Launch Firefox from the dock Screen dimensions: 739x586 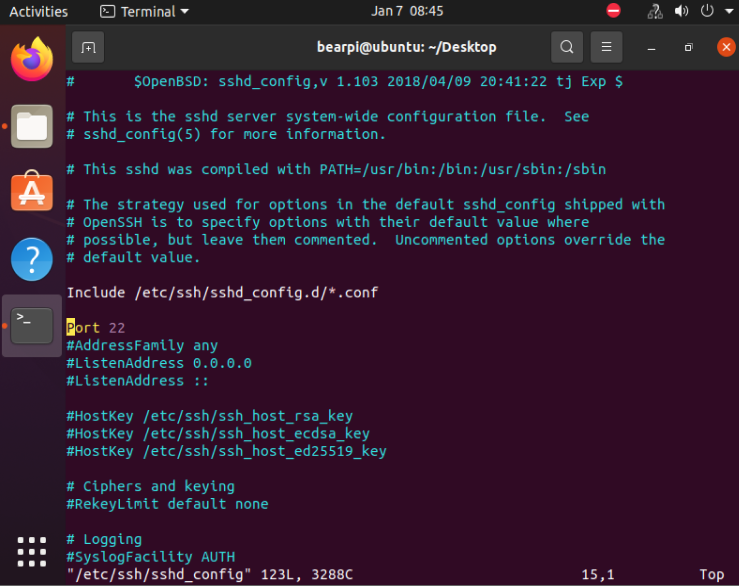coord(32,59)
